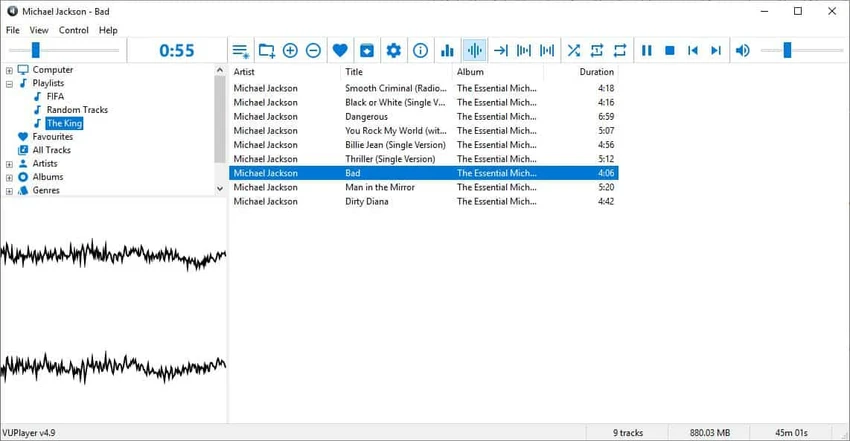Image resolution: width=850 pixels, height=441 pixels.
Task: Open settings with the gear icon
Action: tap(394, 51)
